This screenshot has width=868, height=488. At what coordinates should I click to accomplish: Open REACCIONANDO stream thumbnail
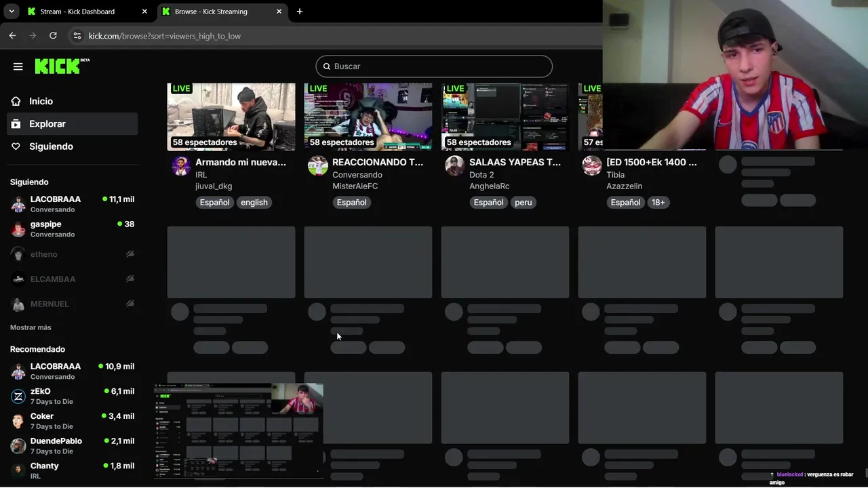[368, 117]
